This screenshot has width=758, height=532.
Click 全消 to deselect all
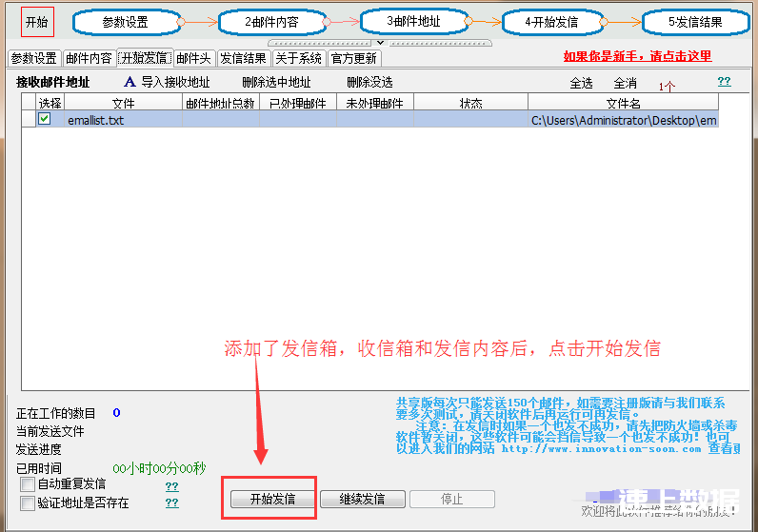point(625,83)
